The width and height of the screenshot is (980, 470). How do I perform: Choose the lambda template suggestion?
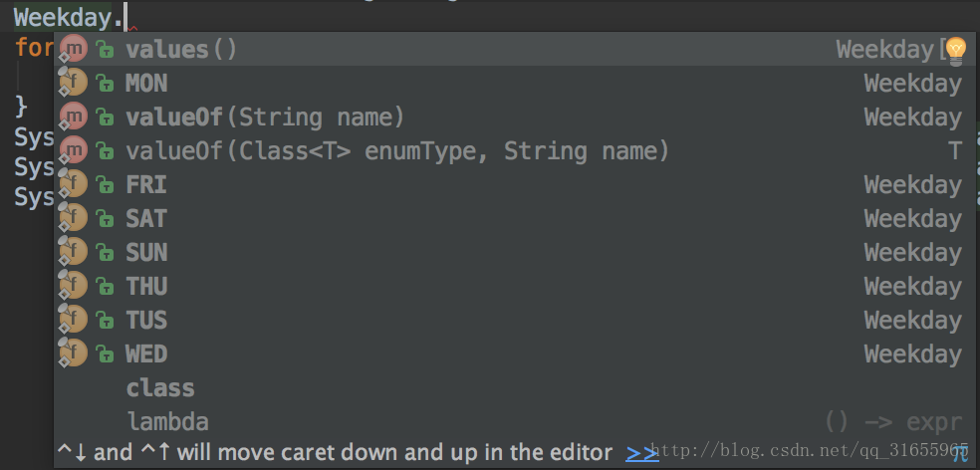(x=511, y=422)
